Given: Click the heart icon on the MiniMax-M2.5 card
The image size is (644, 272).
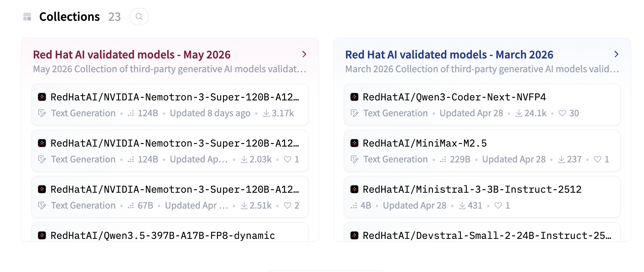Looking at the screenshot, I should (x=597, y=159).
